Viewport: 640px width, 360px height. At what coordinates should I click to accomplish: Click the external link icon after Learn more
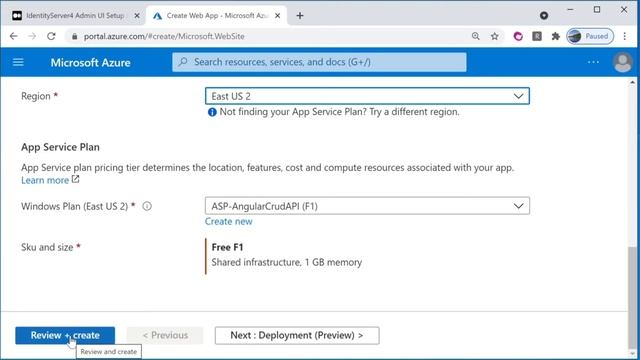click(76, 179)
